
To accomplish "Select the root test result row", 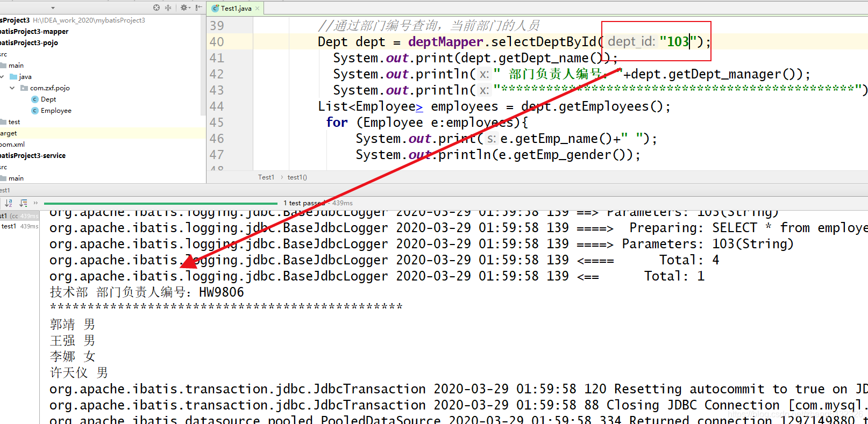I will (19, 216).
